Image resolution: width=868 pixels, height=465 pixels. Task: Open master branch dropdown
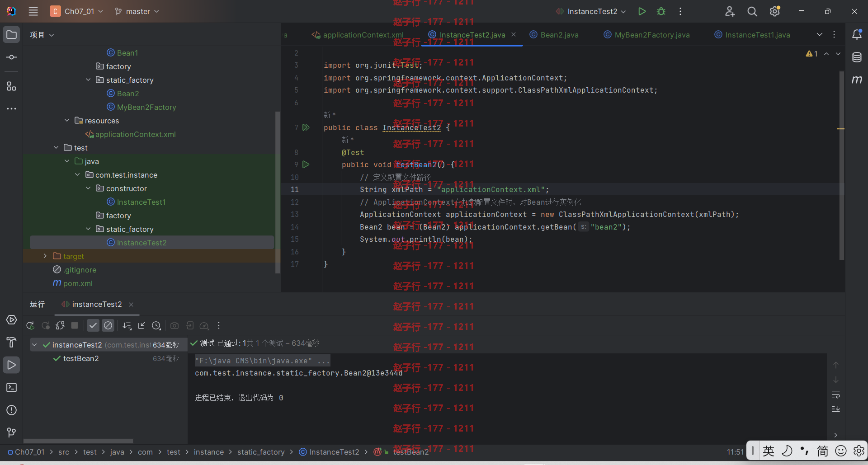[x=137, y=11]
